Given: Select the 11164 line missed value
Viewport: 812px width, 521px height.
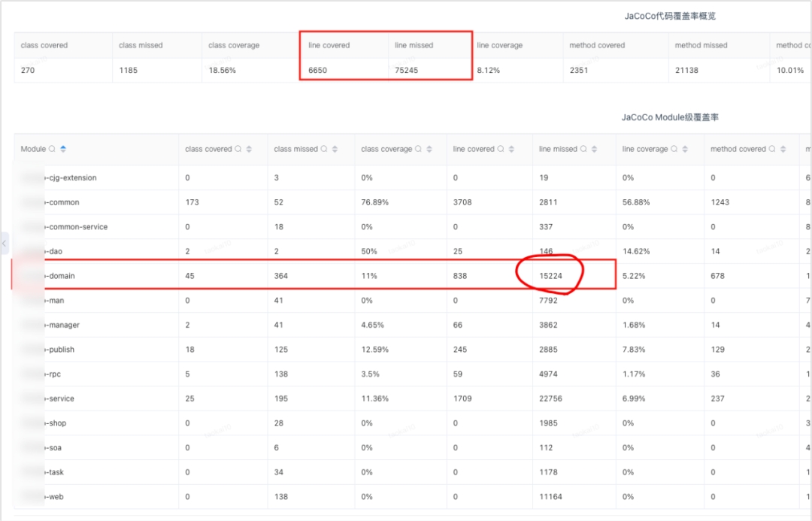Looking at the screenshot, I should pyautogui.click(x=550, y=497).
